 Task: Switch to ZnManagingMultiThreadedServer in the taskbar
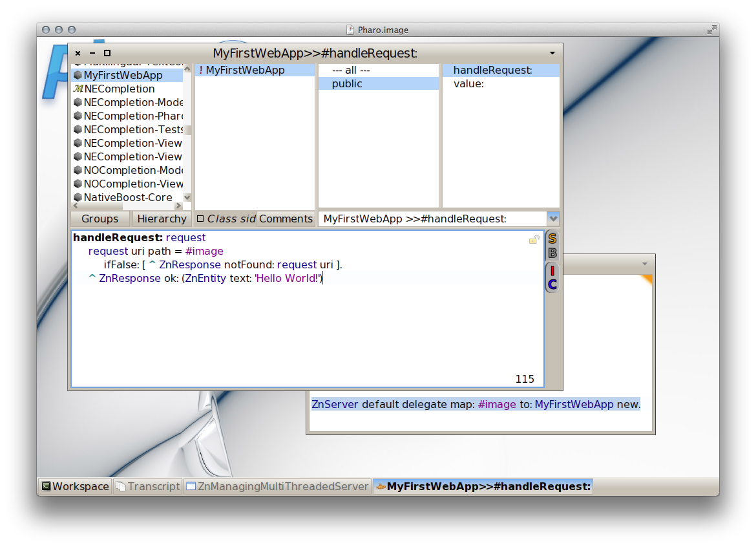(278, 486)
